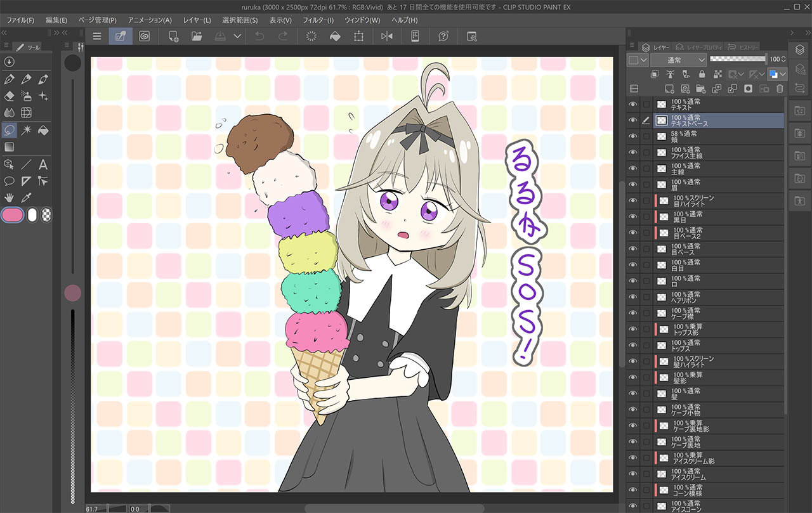
Task: Click the Delete Layer trash icon
Action: [x=780, y=89]
